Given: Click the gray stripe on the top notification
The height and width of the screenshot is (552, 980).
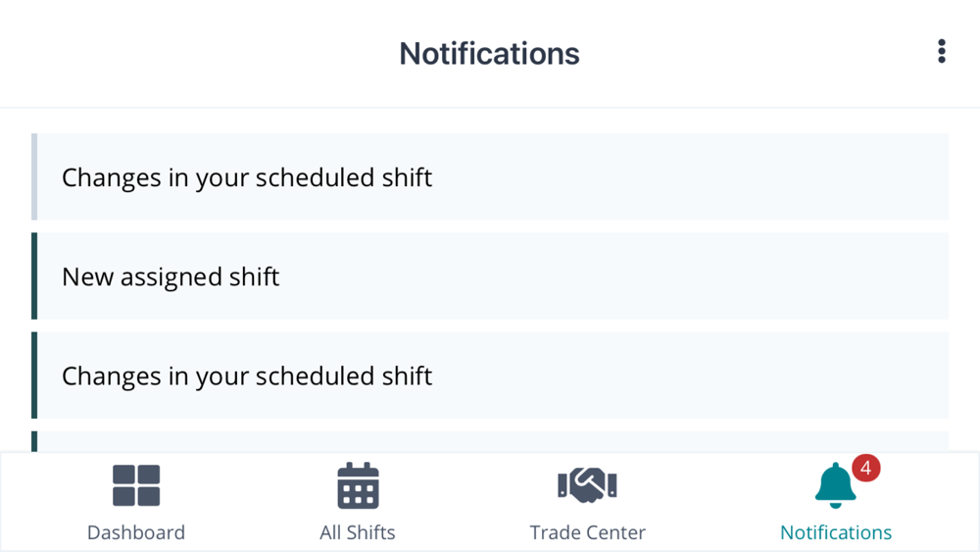Looking at the screenshot, I should click(34, 176).
